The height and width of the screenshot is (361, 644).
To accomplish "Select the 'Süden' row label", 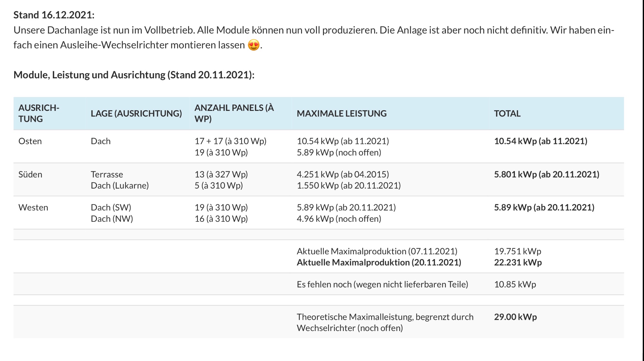I will coord(30,174).
